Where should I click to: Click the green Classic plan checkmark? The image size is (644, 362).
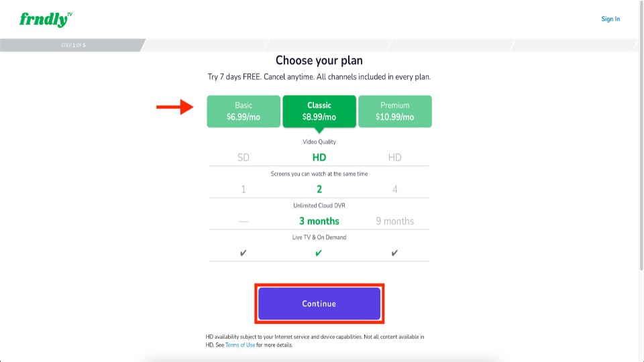point(319,253)
